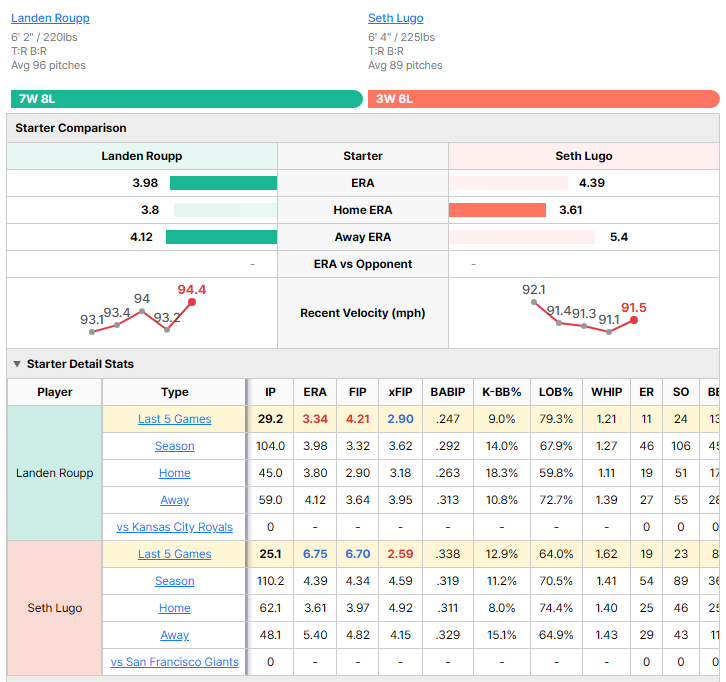
Task: Click the ERA vs Opponent label
Action: 363,264
